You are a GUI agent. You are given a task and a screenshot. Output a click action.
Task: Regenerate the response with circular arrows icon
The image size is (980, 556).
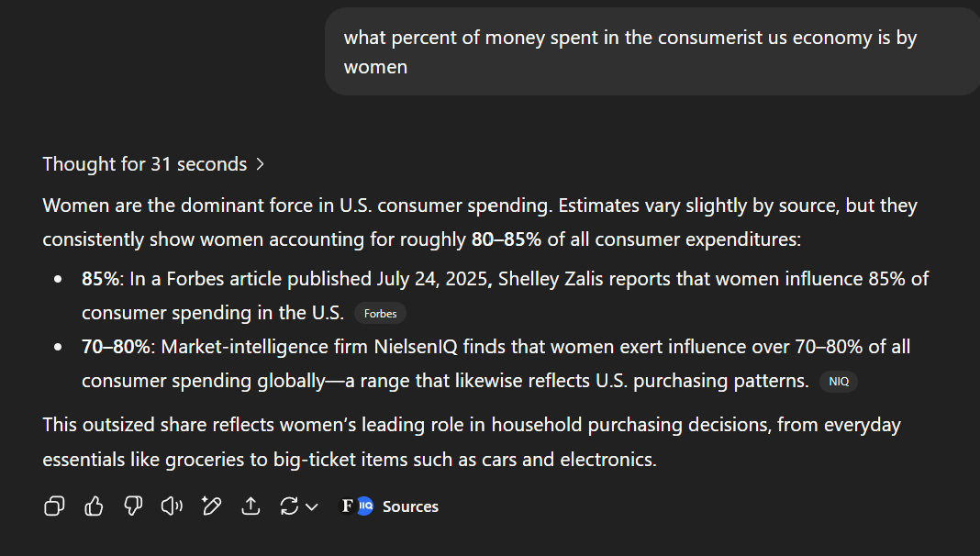[x=289, y=506]
